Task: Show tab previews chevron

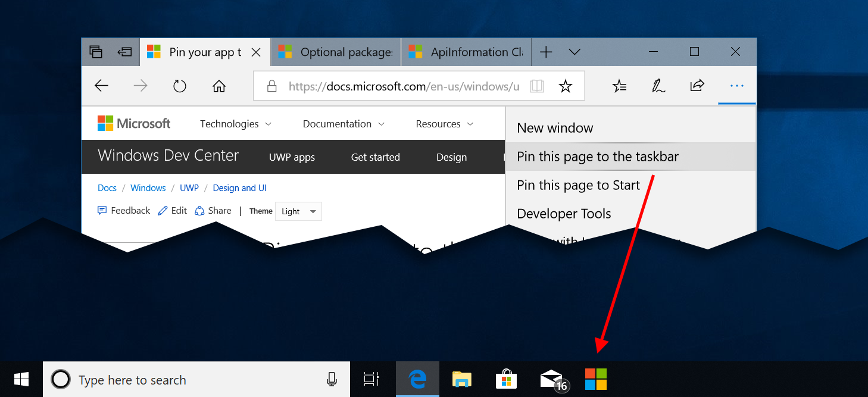Action: point(574,52)
